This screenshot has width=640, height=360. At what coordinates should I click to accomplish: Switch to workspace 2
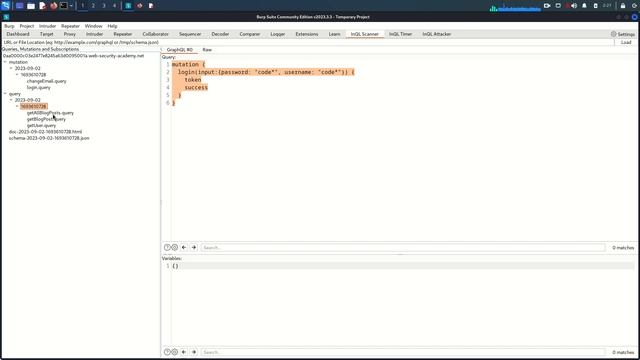pyautogui.click(x=93, y=6)
